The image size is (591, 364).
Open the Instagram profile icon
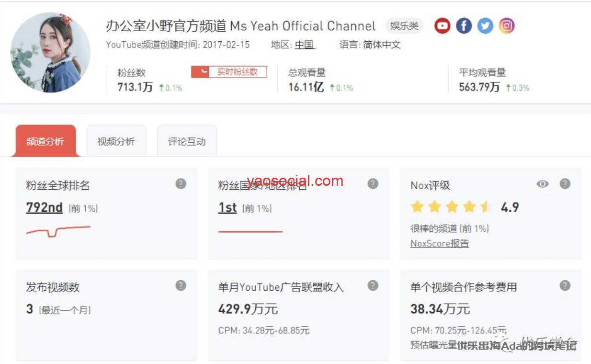coord(507,25)
